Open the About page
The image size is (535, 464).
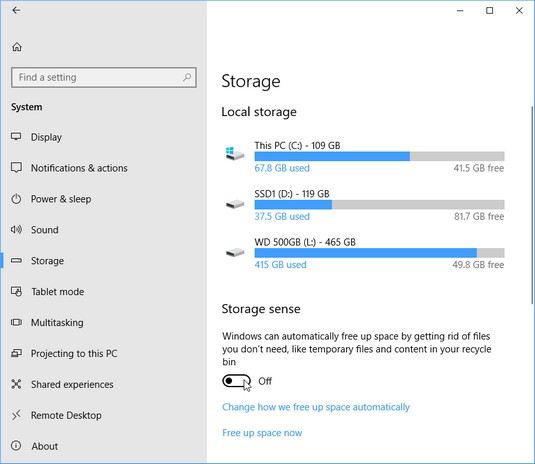coord(45,446)
